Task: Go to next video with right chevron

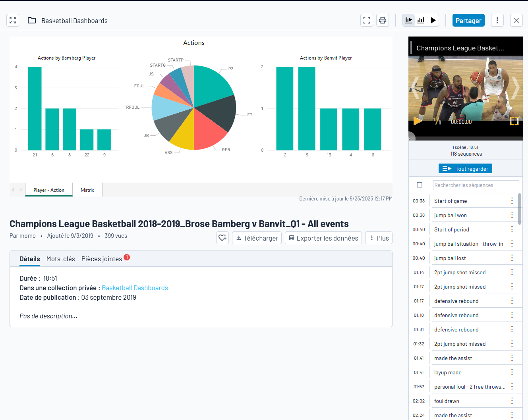Action: pos(515,87)
